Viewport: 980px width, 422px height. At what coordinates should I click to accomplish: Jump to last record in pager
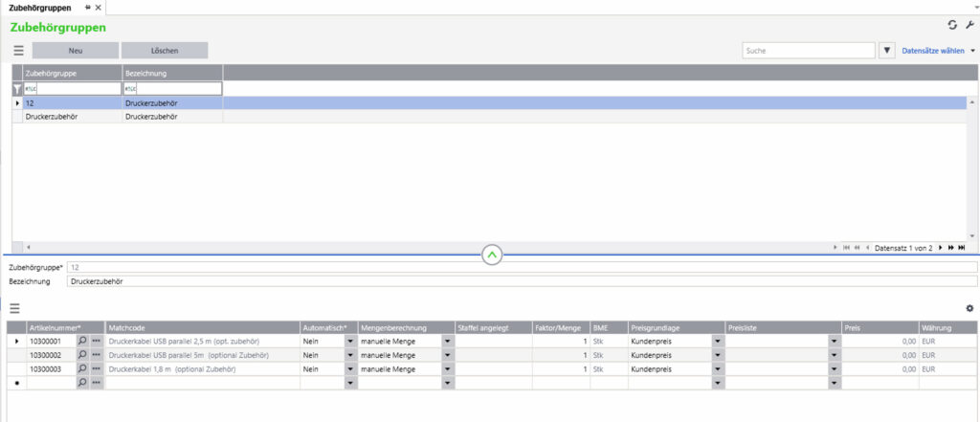tap(961, 248)
